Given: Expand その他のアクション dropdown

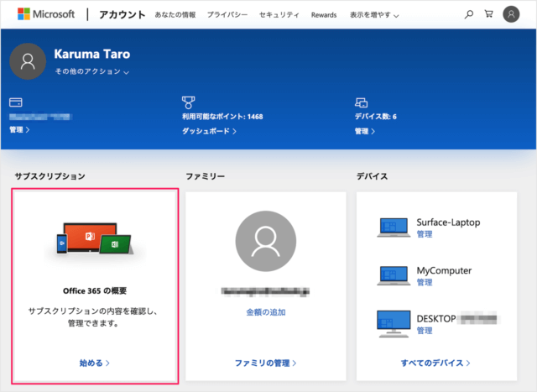Looking at the screenshot, I should coord(91,72).
